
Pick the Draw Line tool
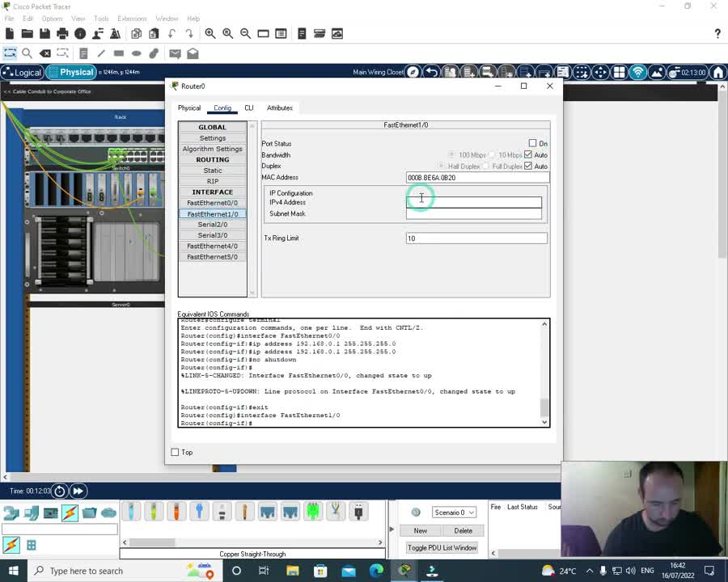point(101,53)
